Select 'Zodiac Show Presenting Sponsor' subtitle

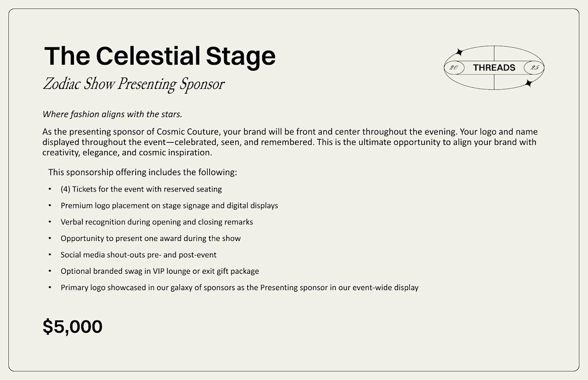(x=134, y=84)
